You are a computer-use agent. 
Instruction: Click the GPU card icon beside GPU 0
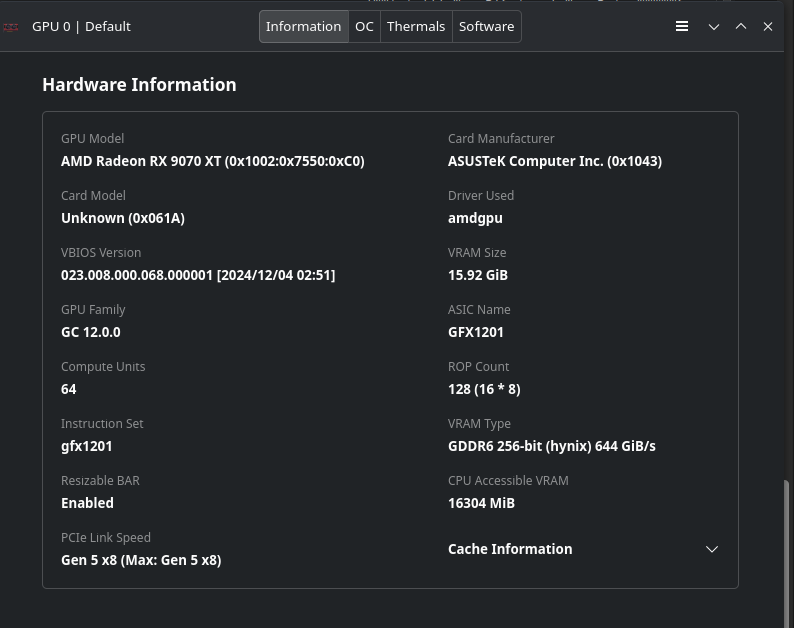point(10,27)
